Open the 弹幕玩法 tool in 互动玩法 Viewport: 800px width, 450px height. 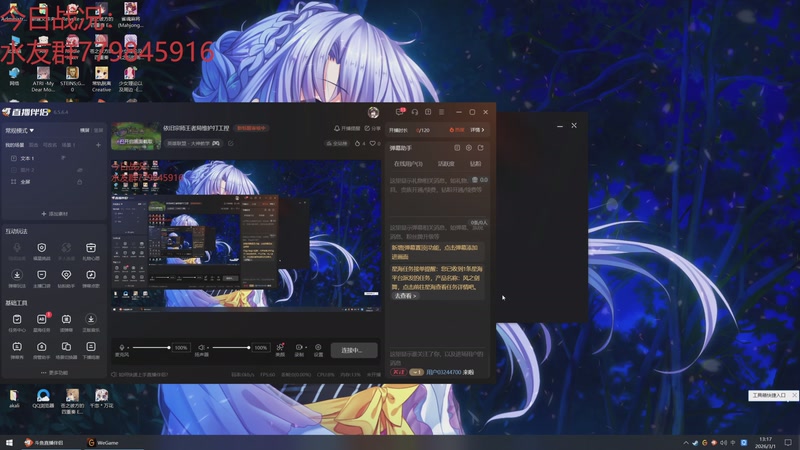tap(17, 278)
